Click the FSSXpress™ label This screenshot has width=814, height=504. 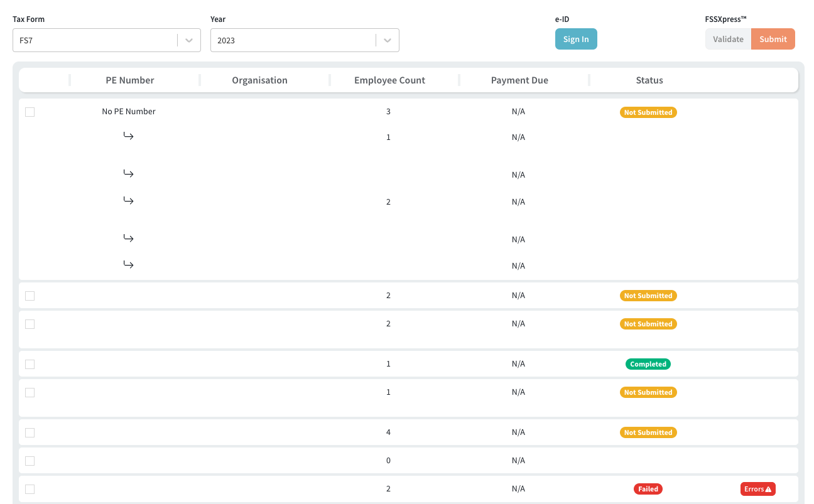[725, 19]
